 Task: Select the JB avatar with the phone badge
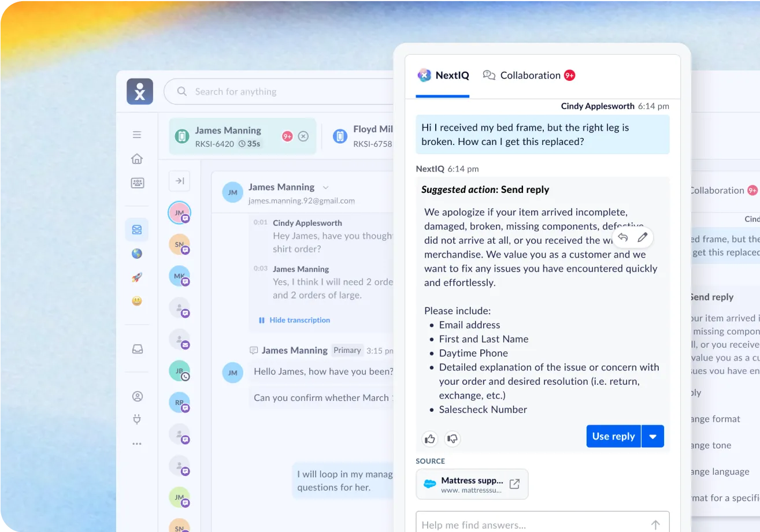click(179, 371)
